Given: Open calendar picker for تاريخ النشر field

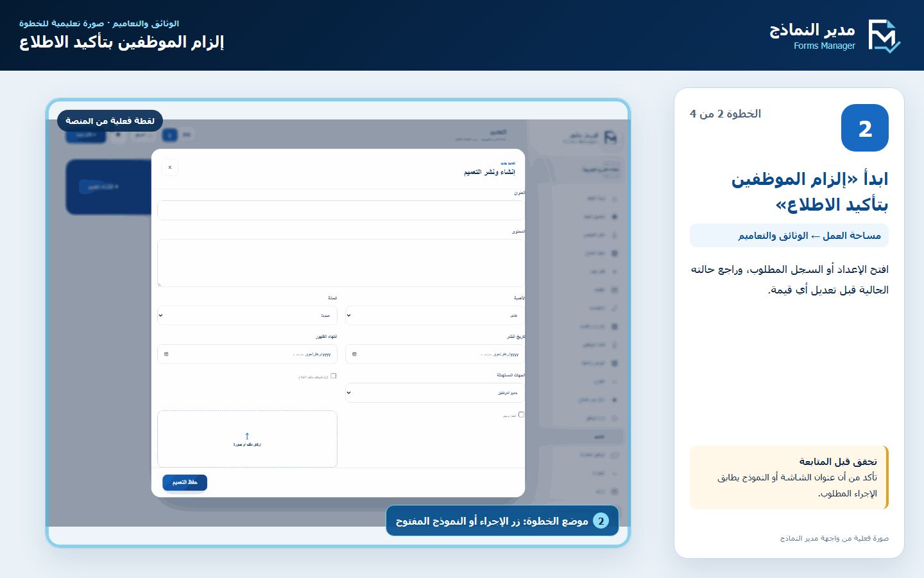Looking at the screenshot, I should [x=354, y=354].
